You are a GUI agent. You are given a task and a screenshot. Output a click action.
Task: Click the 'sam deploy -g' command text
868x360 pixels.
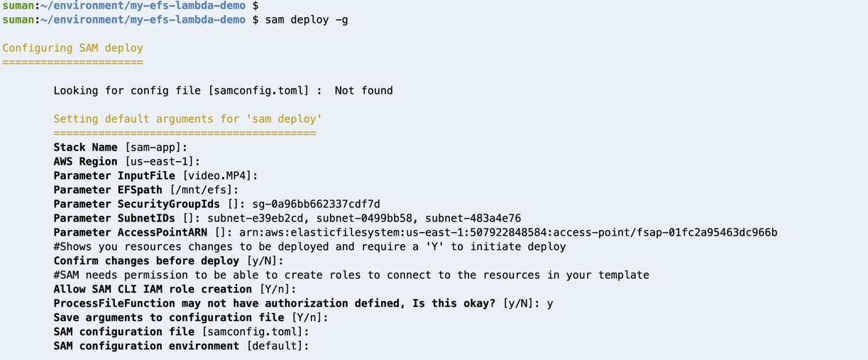click(307, 20)
